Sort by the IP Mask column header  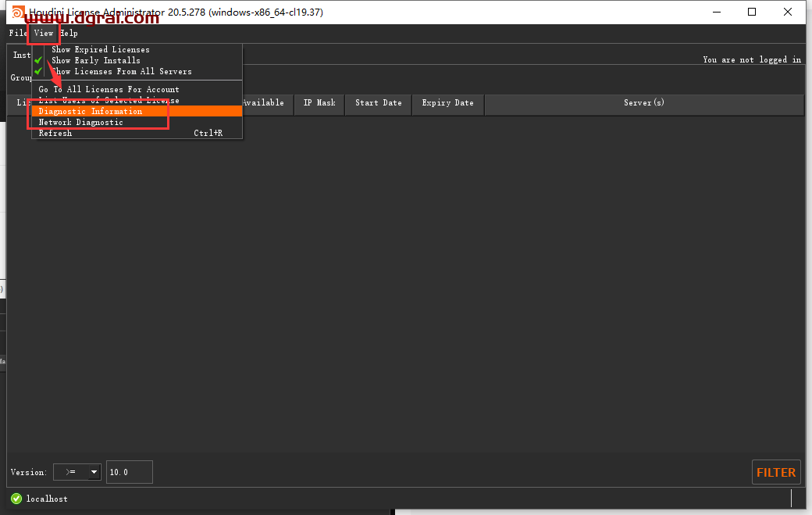point(319,103)
